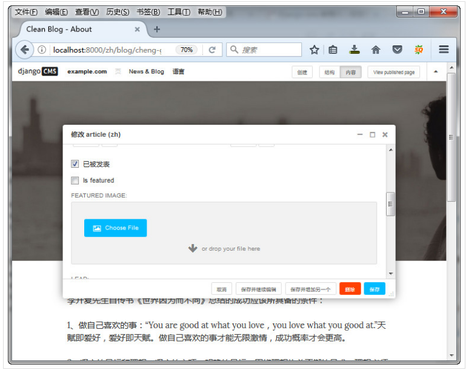466x370 pixels.
Task: Uncheck the 已被发表 checkbox
Action: 75,164
